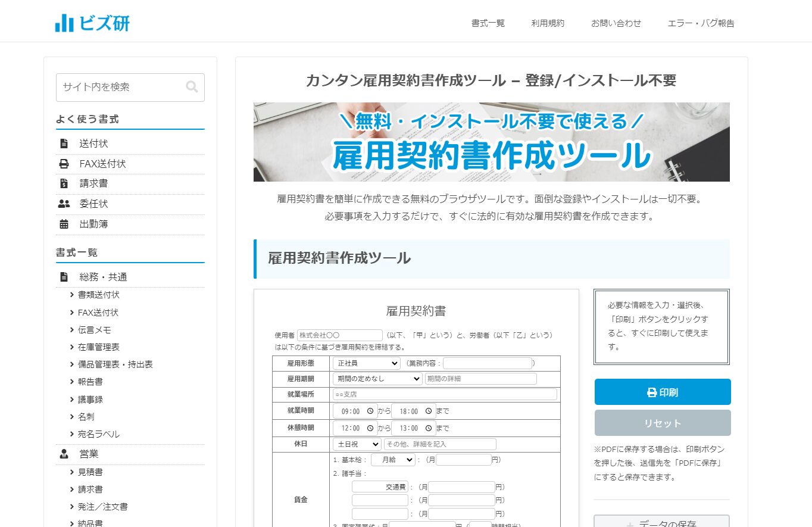Open the 基本給 dropdown showing 月給
Image resolution: width=812 pixels, height=527 pixels.
pos(393,460)
